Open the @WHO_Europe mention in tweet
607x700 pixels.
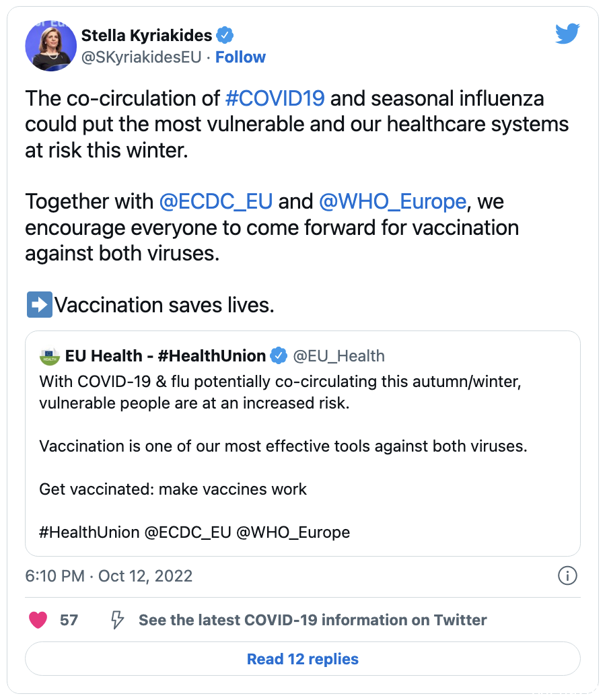pyautogui.click(x=392, y=201)
